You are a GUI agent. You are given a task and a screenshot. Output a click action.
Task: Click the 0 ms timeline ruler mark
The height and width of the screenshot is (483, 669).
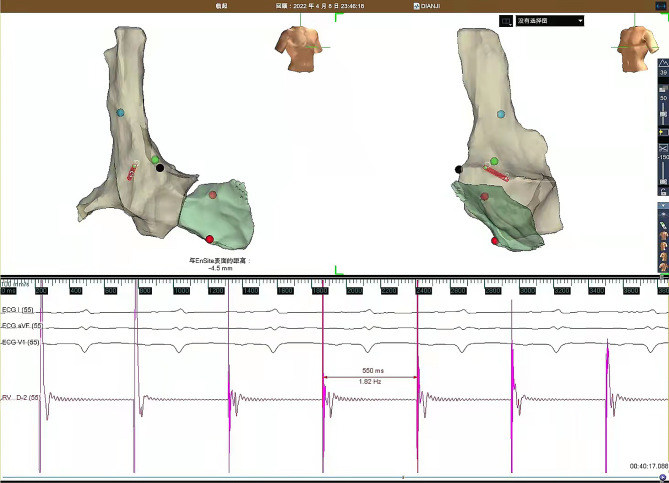(9, 291)
